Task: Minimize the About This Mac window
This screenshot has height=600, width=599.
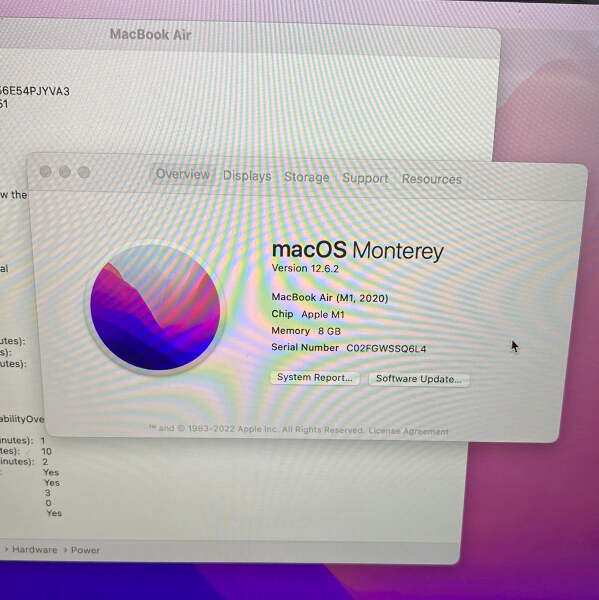Action: (x=65, y=172)
